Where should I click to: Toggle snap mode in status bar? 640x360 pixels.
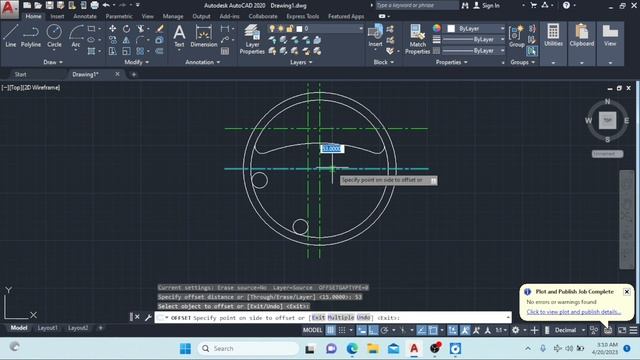pyautogui.click(x=342, y=330)
